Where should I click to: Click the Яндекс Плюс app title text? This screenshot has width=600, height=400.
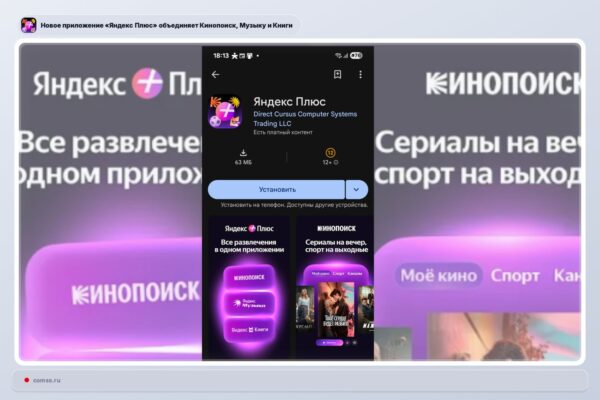289,101
